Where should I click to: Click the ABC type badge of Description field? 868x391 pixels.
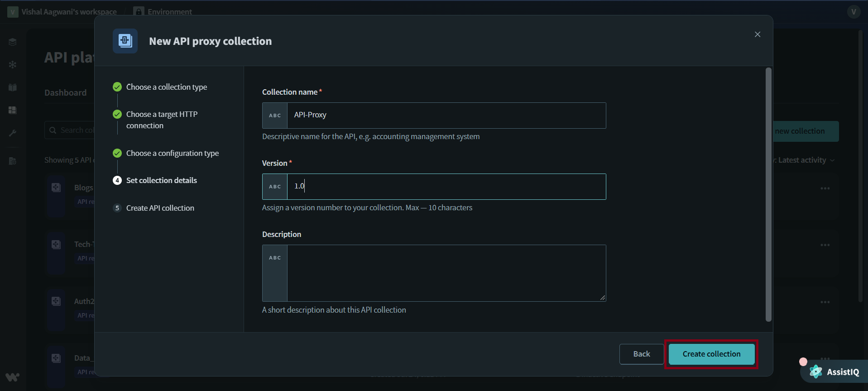[x=275, y=273]
